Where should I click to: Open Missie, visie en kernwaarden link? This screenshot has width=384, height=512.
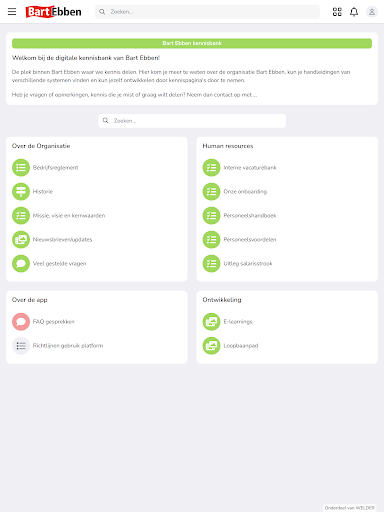(x=69, y=216)
